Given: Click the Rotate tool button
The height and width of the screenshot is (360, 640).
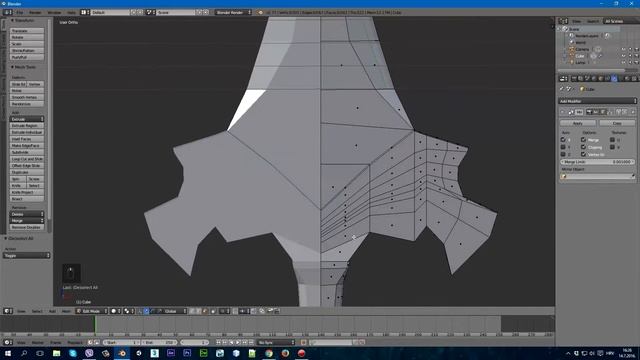Looking at the screenshot, I should point(27,37).
